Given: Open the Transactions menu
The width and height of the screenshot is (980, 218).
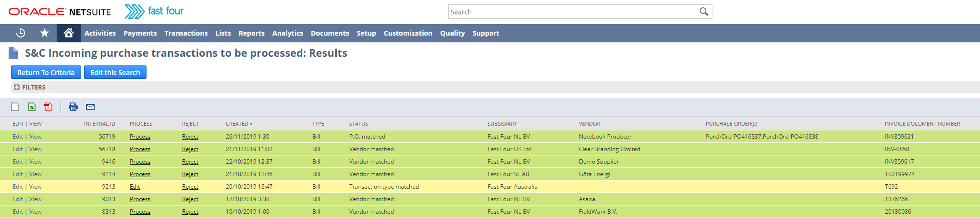Looking at the screenshot, I should (x=186, y=33).
